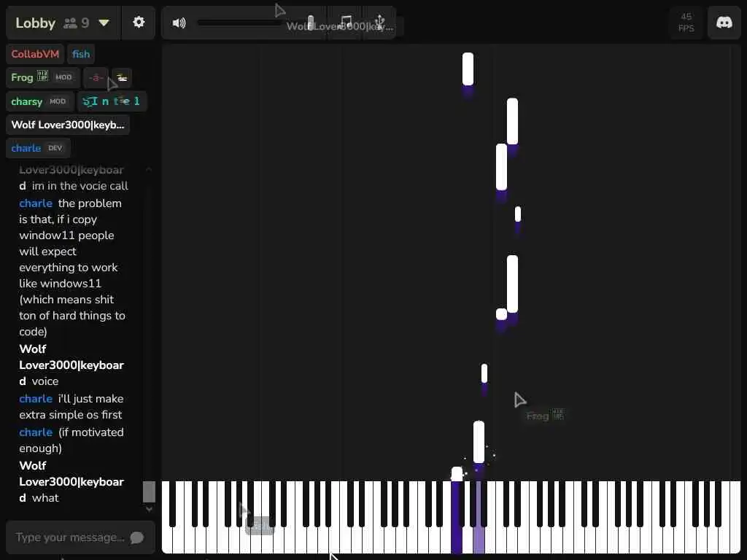
Task: Open the Discord link icon
Action: [724, 23]
